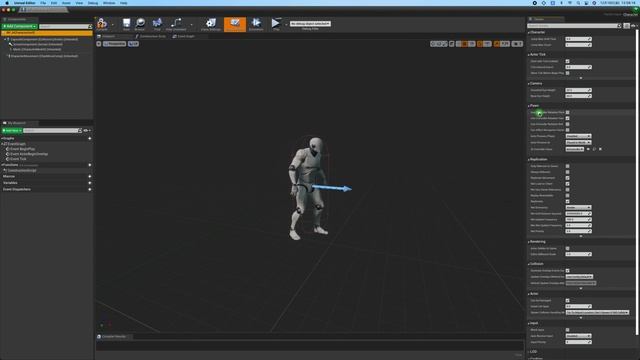This screenshot has width=640, height=360.
Task: Toggle Use Controller Rotation Yaw checkbox
Action: pos(567,118)
